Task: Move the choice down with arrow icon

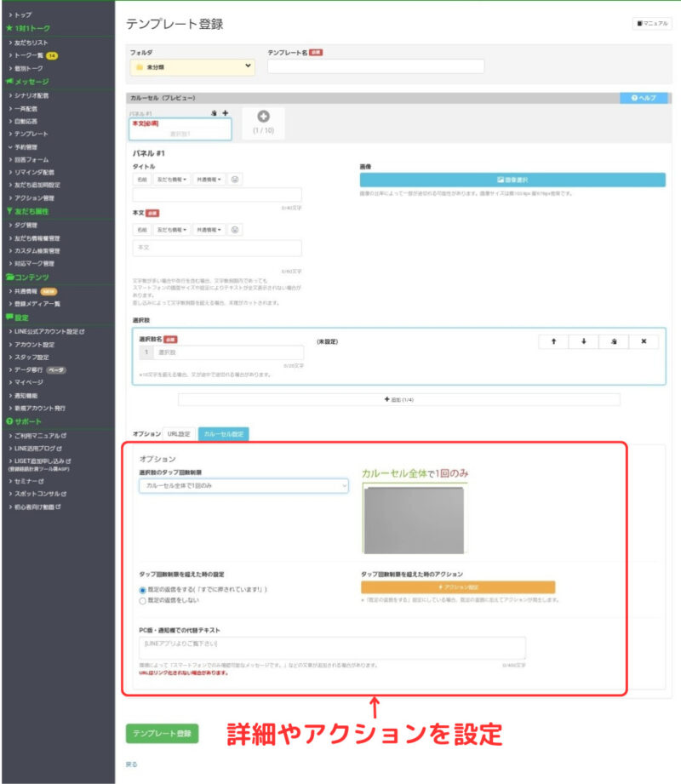Action: click(583, 341)
